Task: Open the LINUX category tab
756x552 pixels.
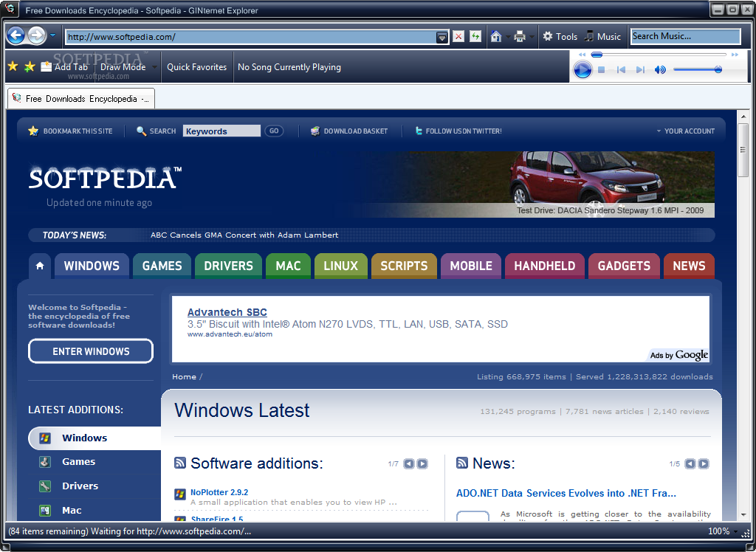Action: [x=341, y=266]
